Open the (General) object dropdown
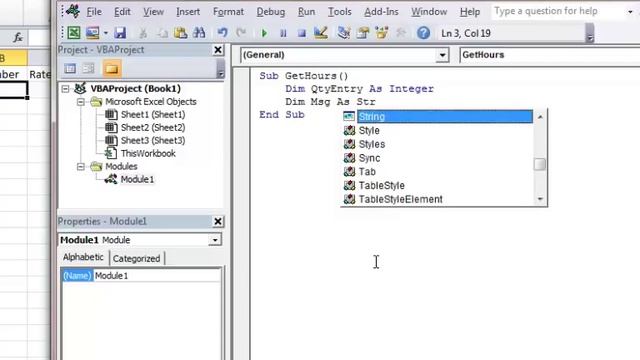Image resolution: width=640 pixels, height=360 pixels. (442, 55)
